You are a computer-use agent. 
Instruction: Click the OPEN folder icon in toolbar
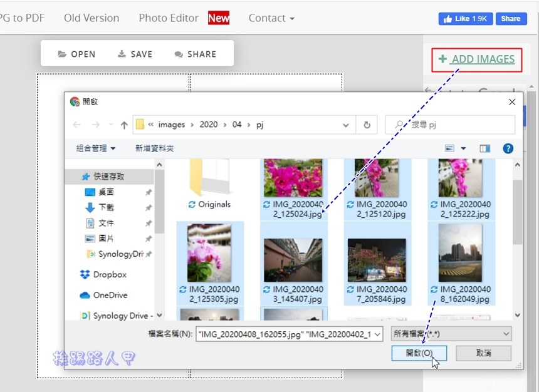pyautogui.click(x=62, y=54)
